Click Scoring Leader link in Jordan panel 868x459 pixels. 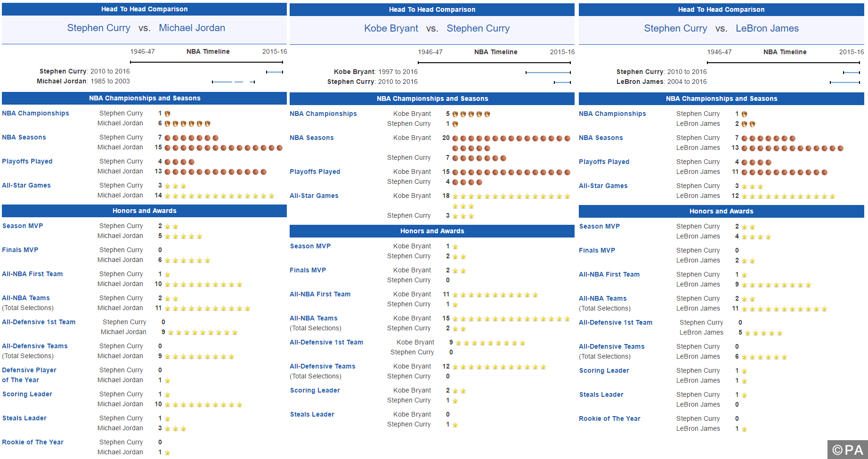click(x=27, y=394)
